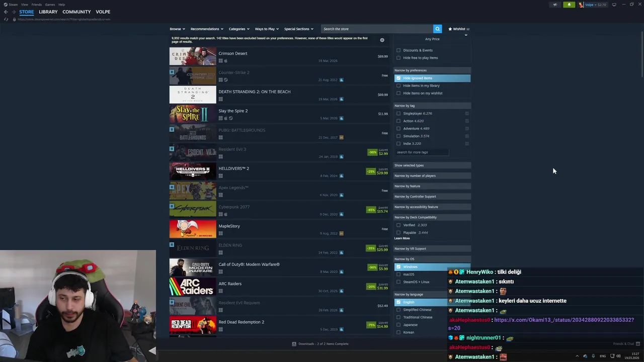Click the Steam logo menu
The height and width of the screenshot is (362, 644).
pos(11,5)
